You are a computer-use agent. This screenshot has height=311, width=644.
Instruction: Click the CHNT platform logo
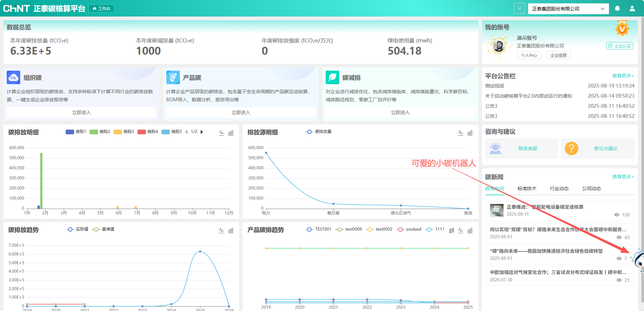(17, 8)
